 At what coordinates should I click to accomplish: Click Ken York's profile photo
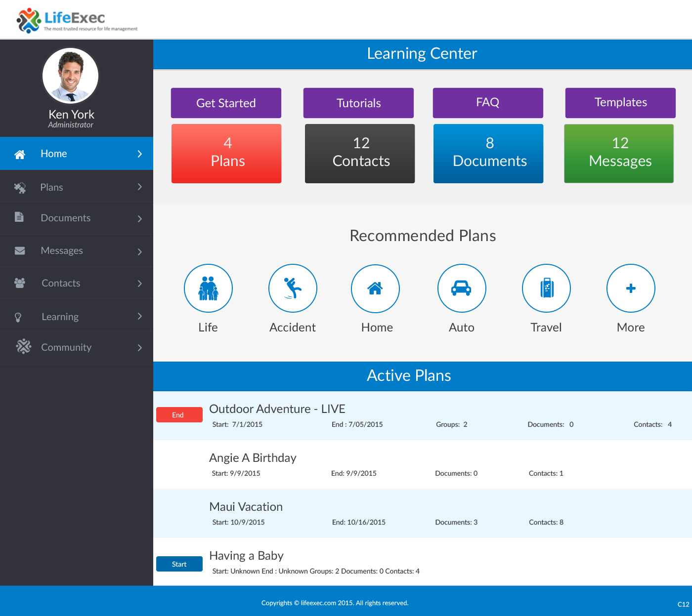point(71,76)
